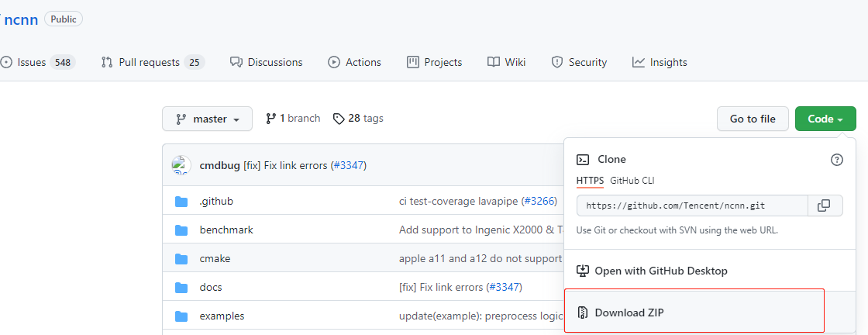Open the Ingenic X2000 commit message
The image size is (868, 335).
481,230
